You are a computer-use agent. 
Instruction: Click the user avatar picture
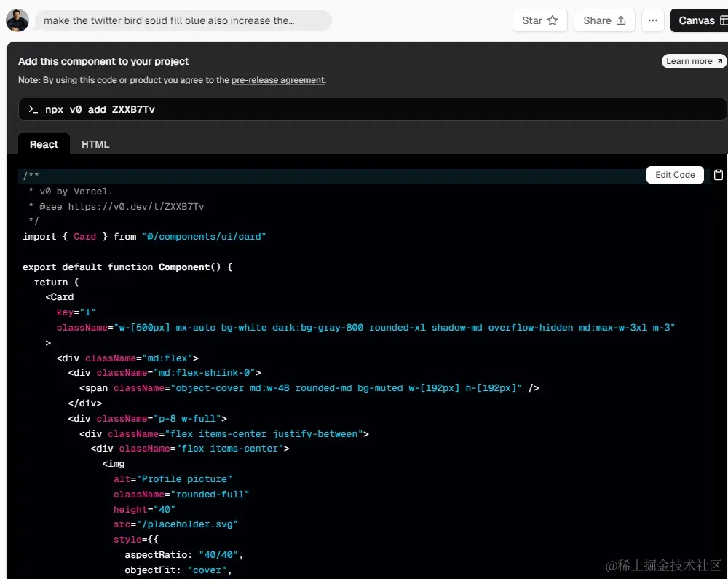point(17,20)
